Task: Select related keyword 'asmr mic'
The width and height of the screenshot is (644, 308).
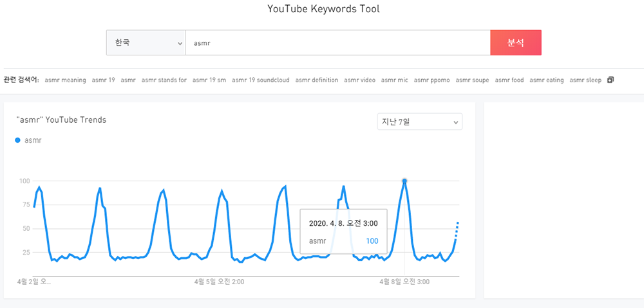Action: coord(394,80)
